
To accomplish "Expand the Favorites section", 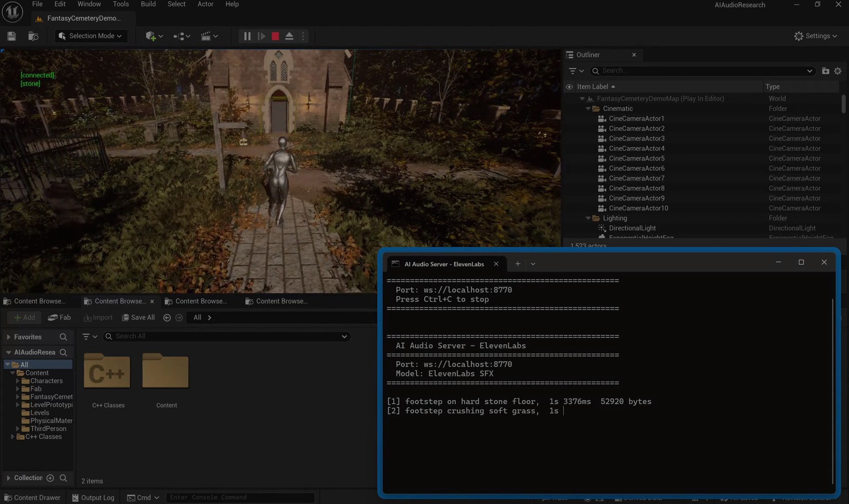I will point(8,337).
